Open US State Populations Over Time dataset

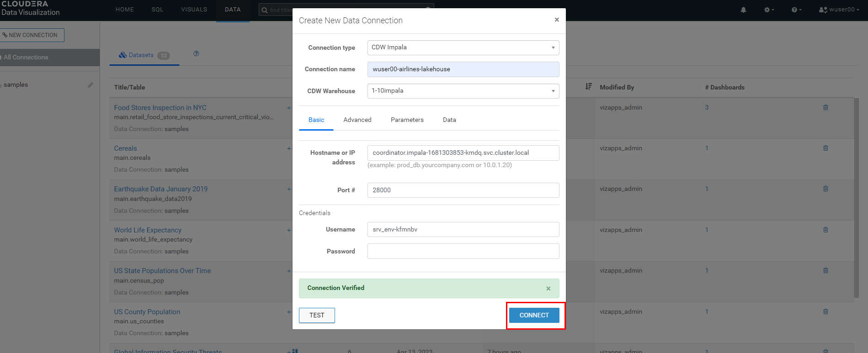(x=162, y=271)
